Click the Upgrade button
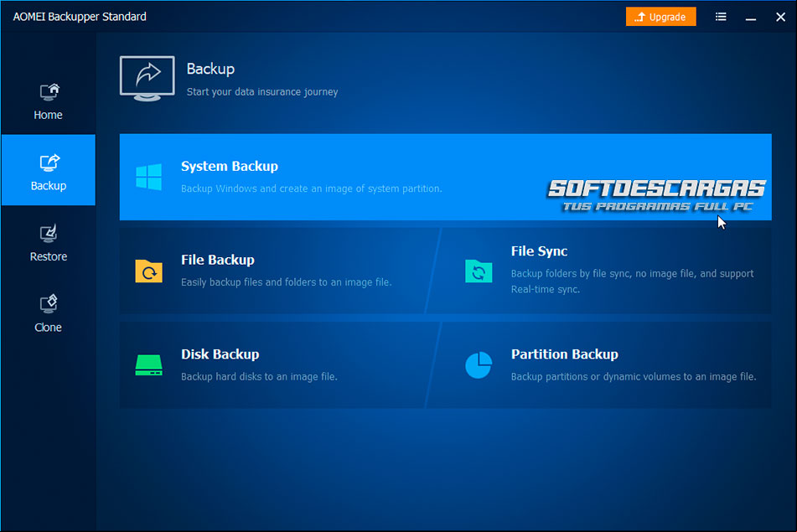The width and height of the screenshot is (797, 532). coord(660,17)
